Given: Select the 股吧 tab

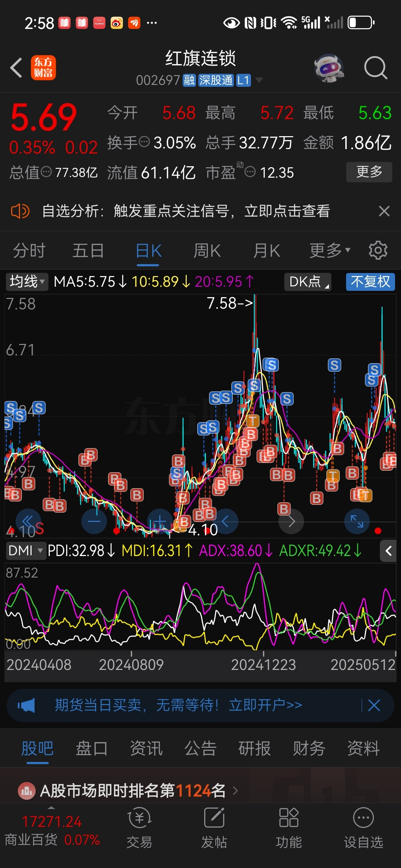Looking at the screenshot, I should coord(38,749).
